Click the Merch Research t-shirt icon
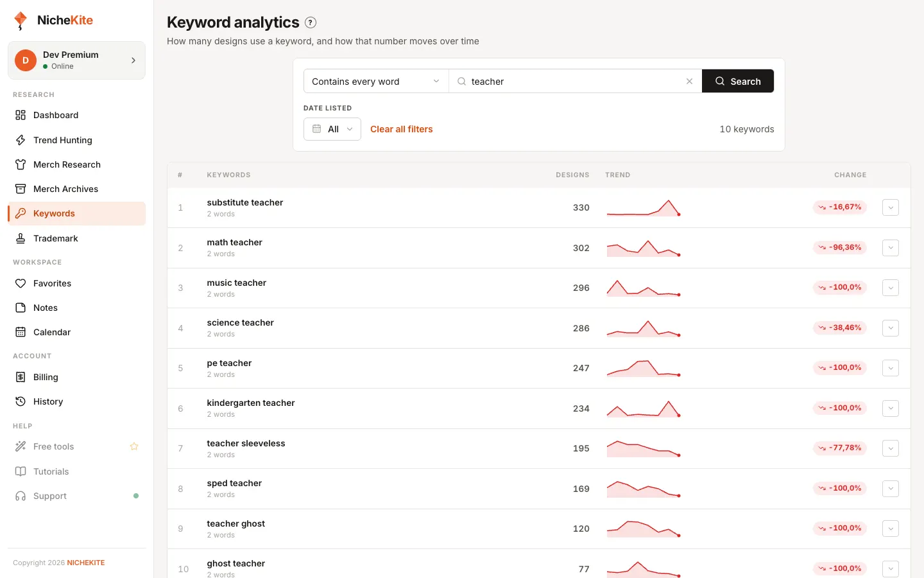The image size is (924, 578). [21, 164]
